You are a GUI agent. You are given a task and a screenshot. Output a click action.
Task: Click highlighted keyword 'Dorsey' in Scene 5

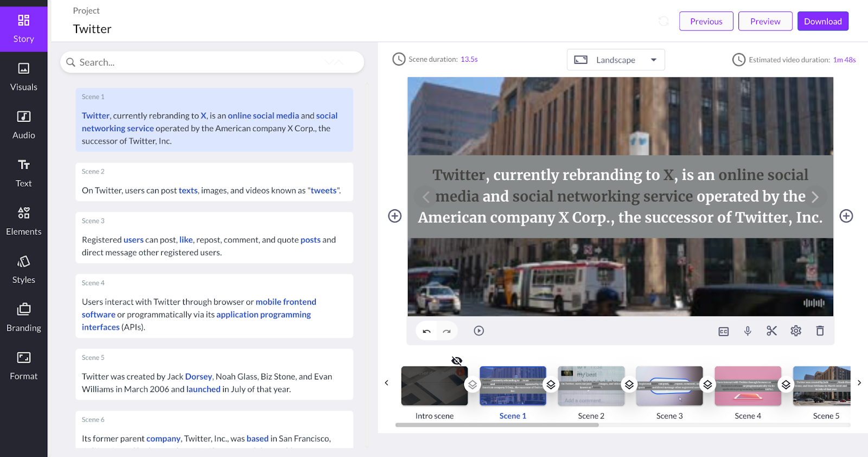199,376
